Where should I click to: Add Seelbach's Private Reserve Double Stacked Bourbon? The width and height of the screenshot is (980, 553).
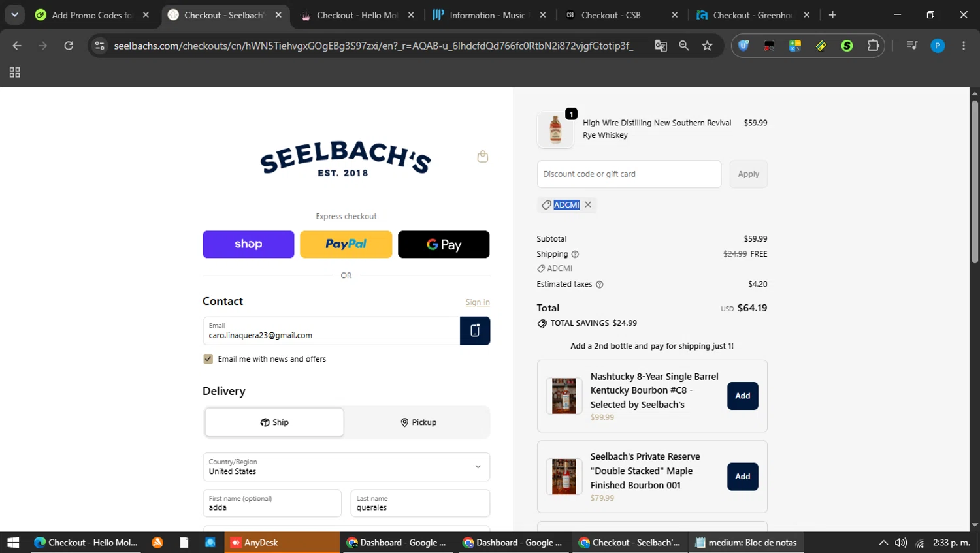click(x=743, y=477)
